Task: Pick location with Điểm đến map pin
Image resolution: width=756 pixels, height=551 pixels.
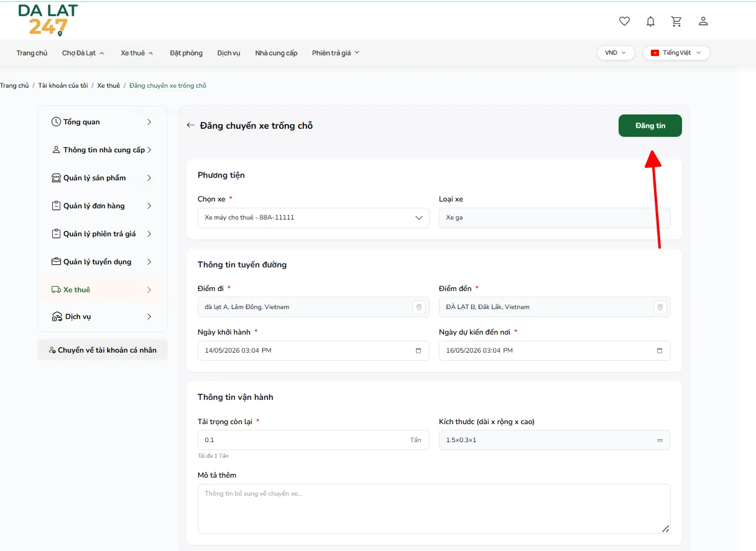Action: (660, 307)
